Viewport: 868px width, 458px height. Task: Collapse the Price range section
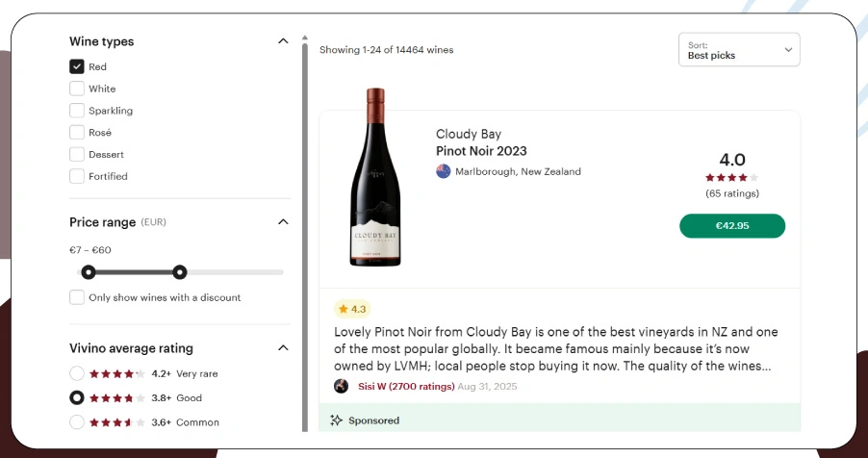pos(283,222)
